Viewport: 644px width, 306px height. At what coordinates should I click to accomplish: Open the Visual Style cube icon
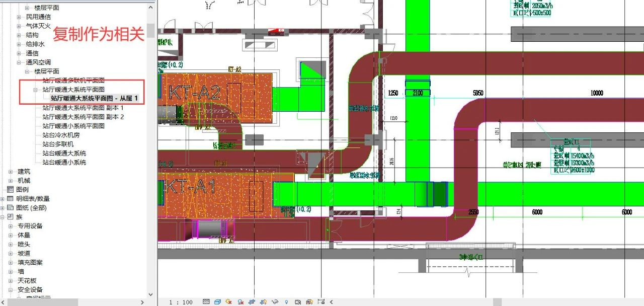point(217,302)
